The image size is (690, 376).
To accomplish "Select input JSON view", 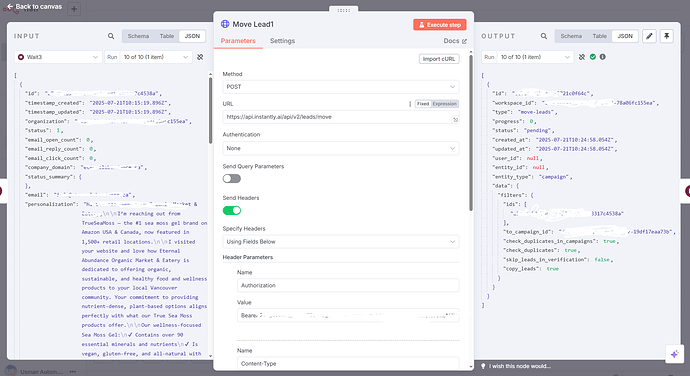I will (x=192, y=36).
